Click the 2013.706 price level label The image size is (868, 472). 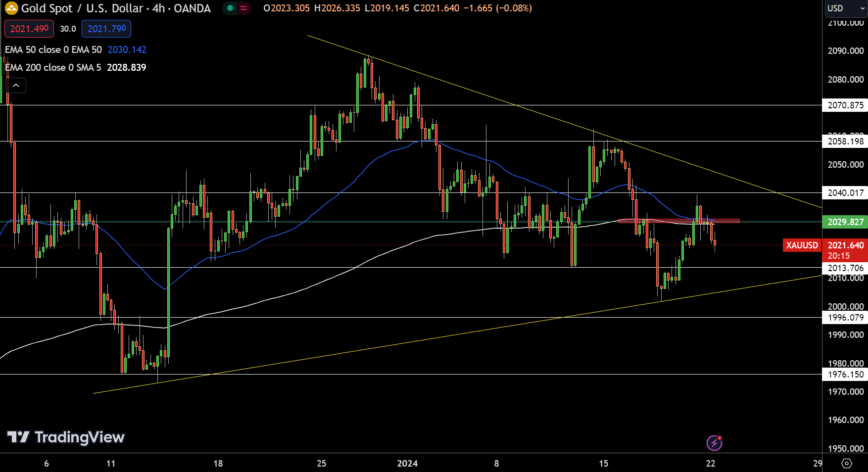[845, 268]
